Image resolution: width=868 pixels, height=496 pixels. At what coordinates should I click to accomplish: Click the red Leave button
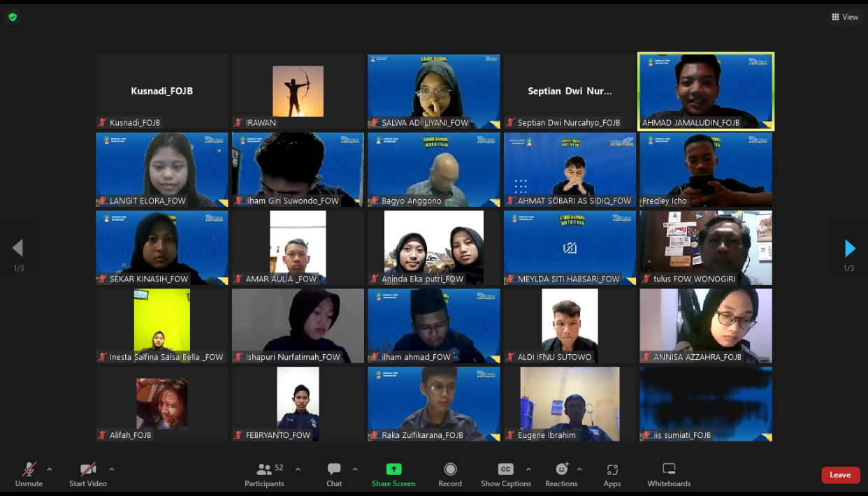pos(840,475)
